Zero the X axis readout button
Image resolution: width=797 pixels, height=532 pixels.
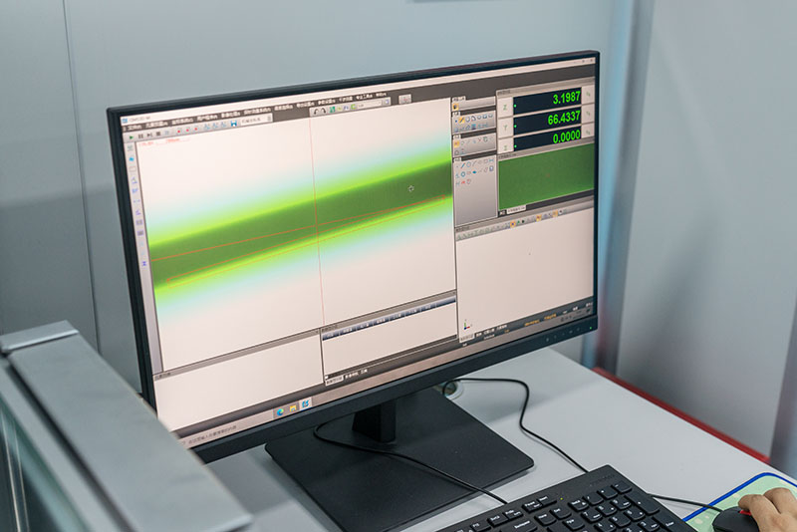(589, 94)
